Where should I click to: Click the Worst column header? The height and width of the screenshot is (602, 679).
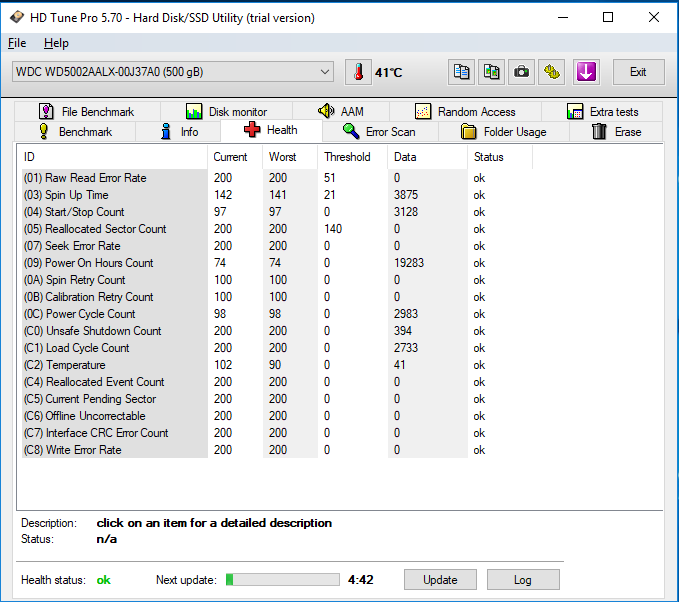(x=290, y=157)
